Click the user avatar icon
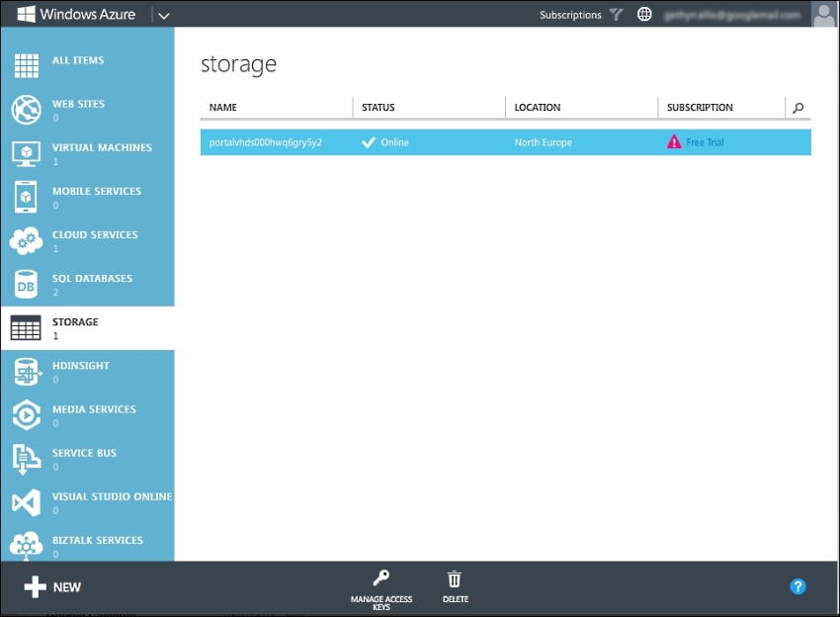Viewport: 840px width, 617px height. point(824,14)
